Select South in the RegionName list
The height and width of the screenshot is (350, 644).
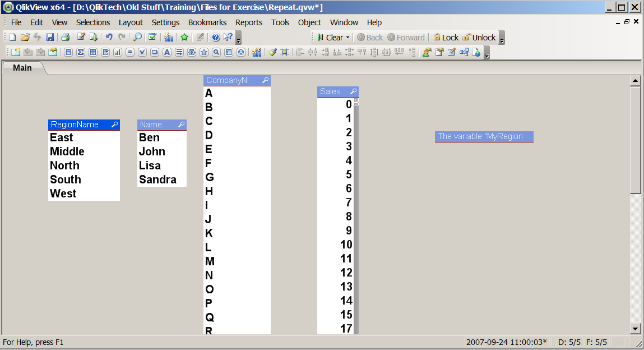84,179
